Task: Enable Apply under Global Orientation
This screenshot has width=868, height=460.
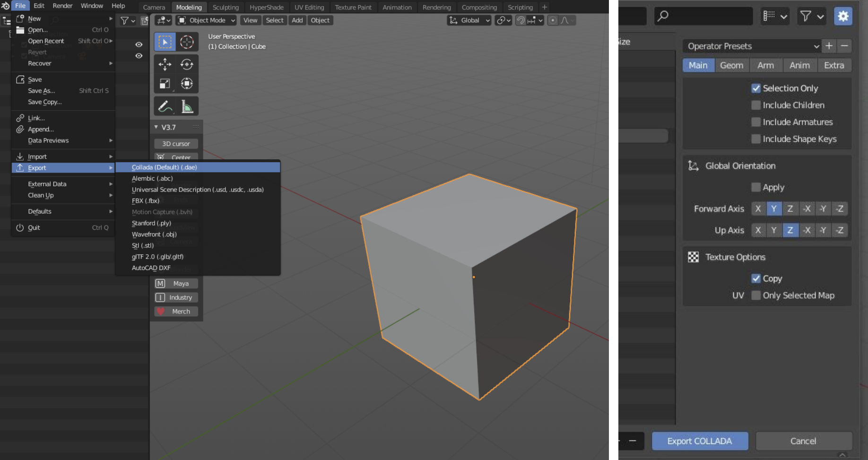Action: 756,187
